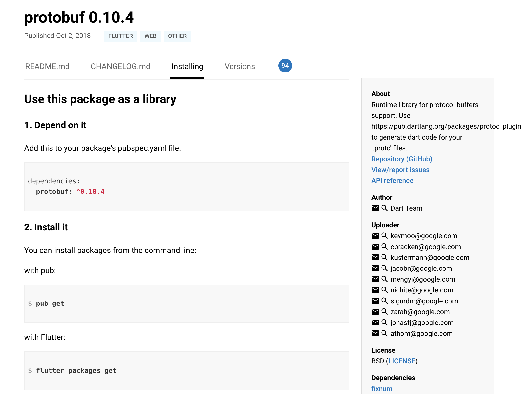Open the fixnum dependency link
Image resolution: width=532 pixels, height=394 pixels.
[382, 389]
